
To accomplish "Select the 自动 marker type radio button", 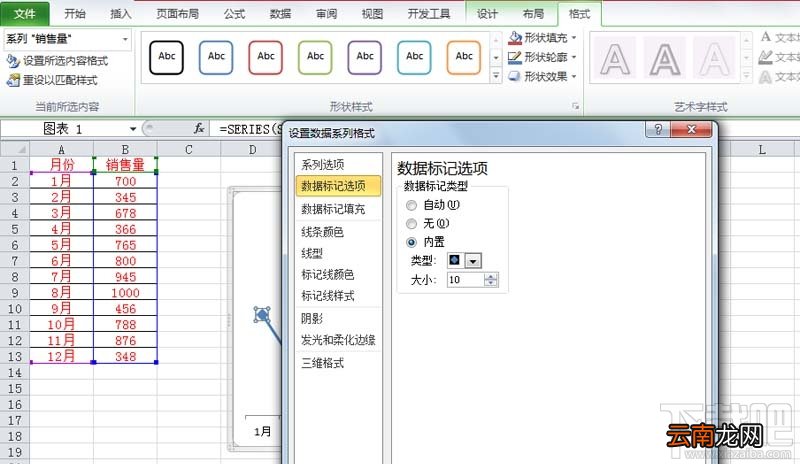I will 411,205.
